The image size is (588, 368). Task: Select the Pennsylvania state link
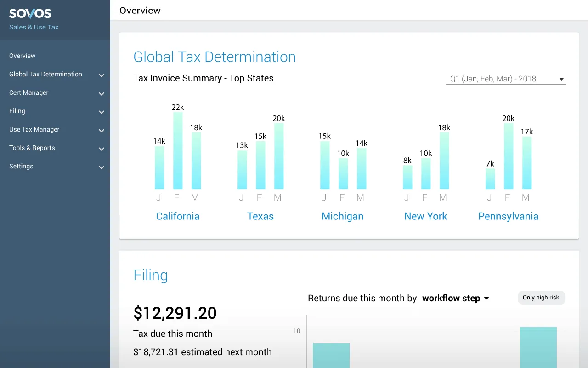pos(508,216)
